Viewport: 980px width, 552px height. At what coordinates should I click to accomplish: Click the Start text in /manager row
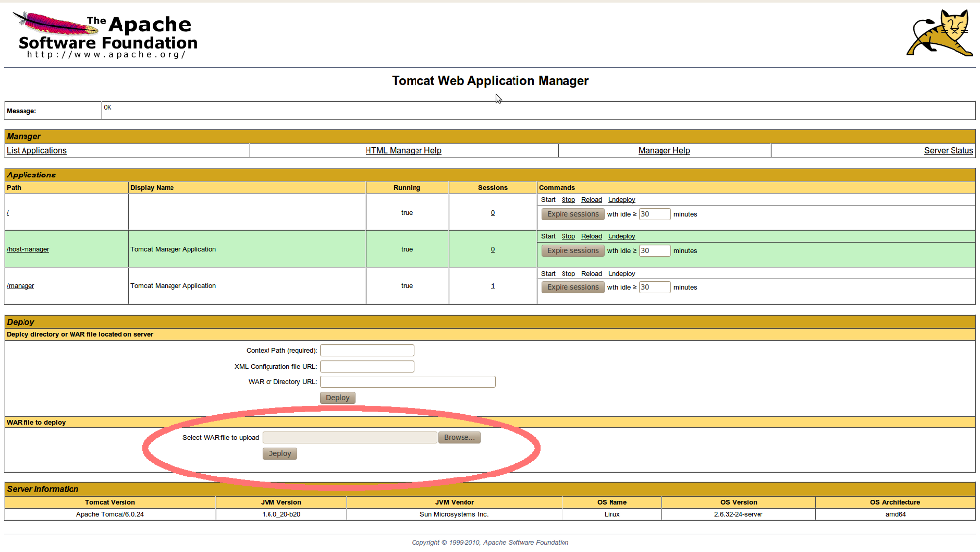pos(548,274)
